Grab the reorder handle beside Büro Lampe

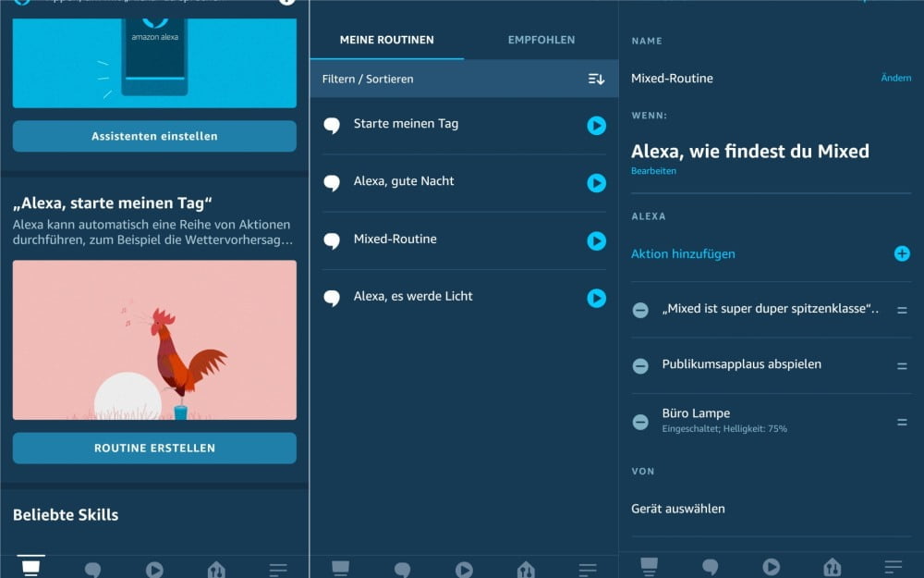tap(902, 422)
